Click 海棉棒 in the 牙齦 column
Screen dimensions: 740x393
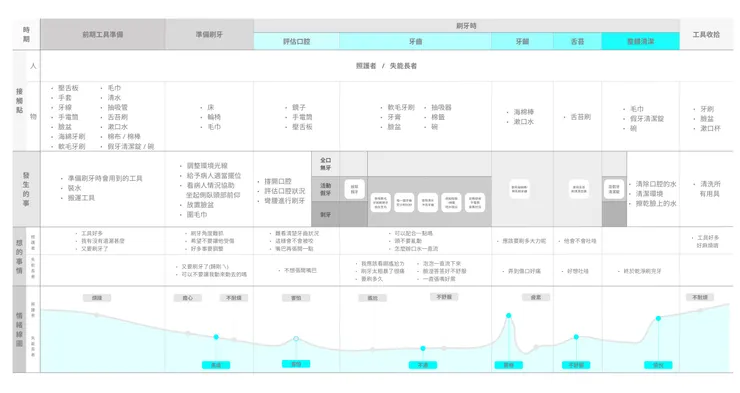click(524, 112)
